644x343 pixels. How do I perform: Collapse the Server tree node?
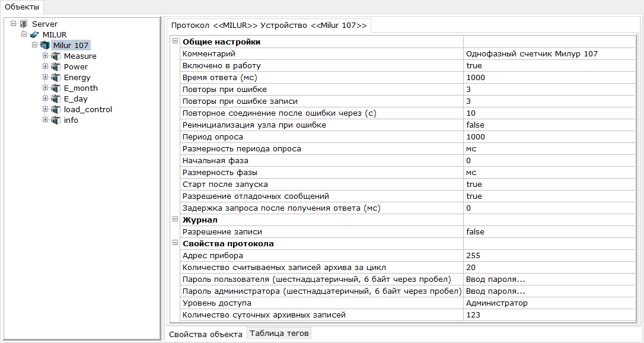click(13, 23)
